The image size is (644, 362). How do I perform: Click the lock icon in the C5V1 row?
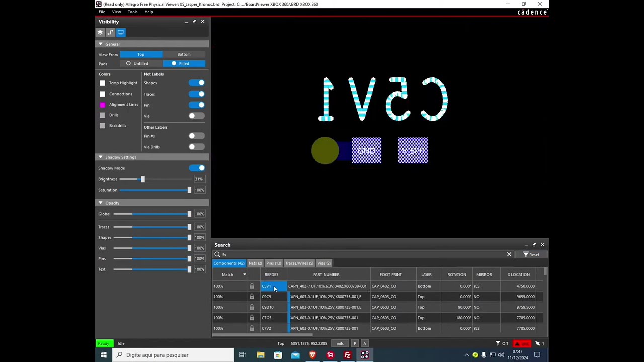[252, 286]
